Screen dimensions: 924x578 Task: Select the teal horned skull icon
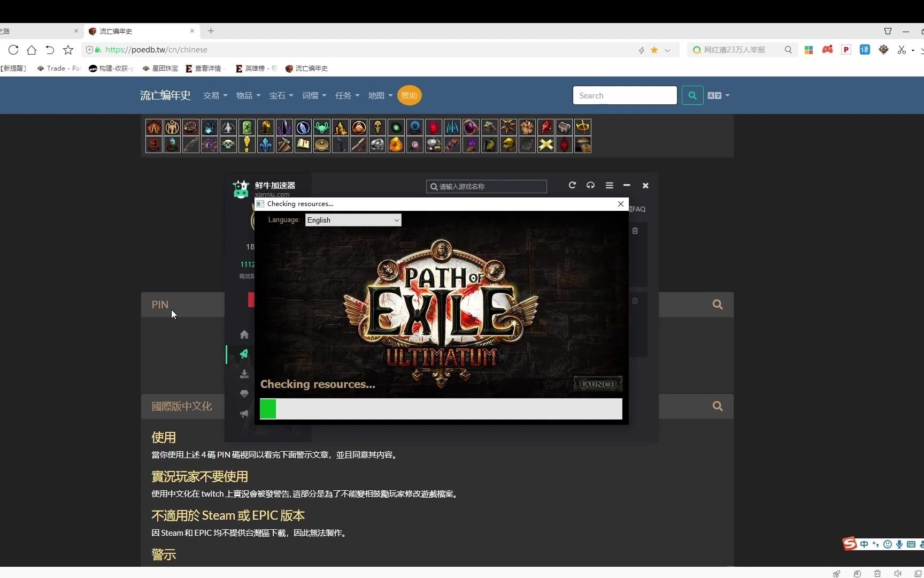tap(322, 127)
